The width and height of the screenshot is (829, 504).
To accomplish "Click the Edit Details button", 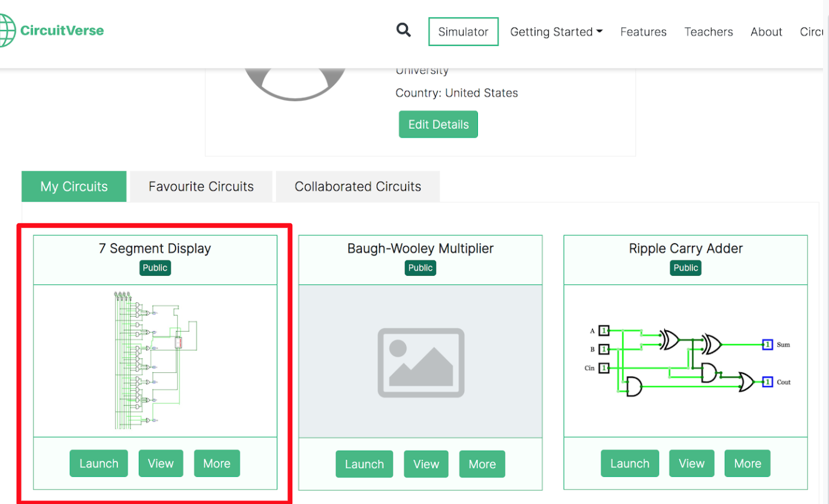I will coord(438,125).
